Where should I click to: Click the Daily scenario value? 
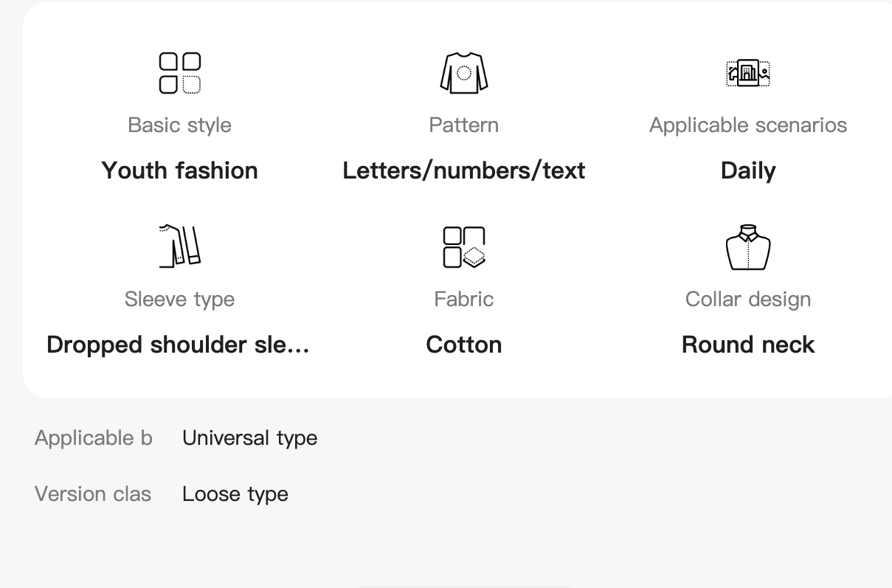click(748, 170)
